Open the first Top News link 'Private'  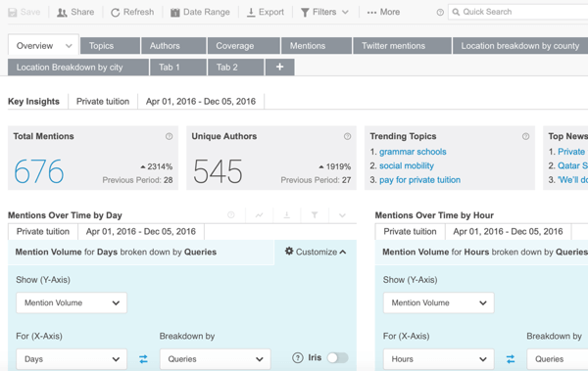point(571,152)
